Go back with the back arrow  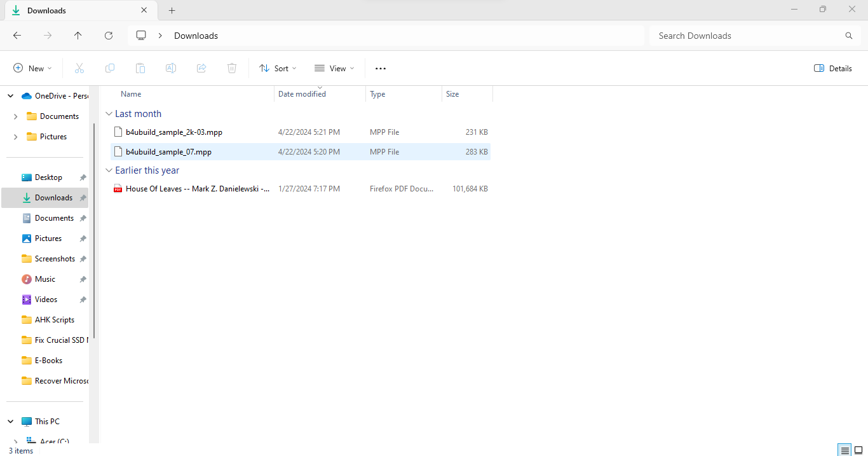click(x=17, y=36)
